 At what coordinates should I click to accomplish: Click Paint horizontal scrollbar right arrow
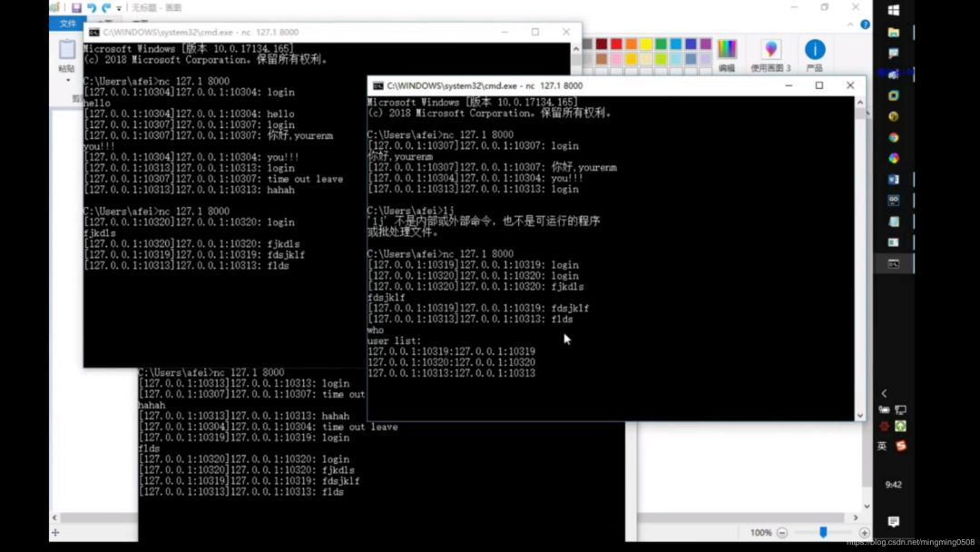tap(856, 517)
